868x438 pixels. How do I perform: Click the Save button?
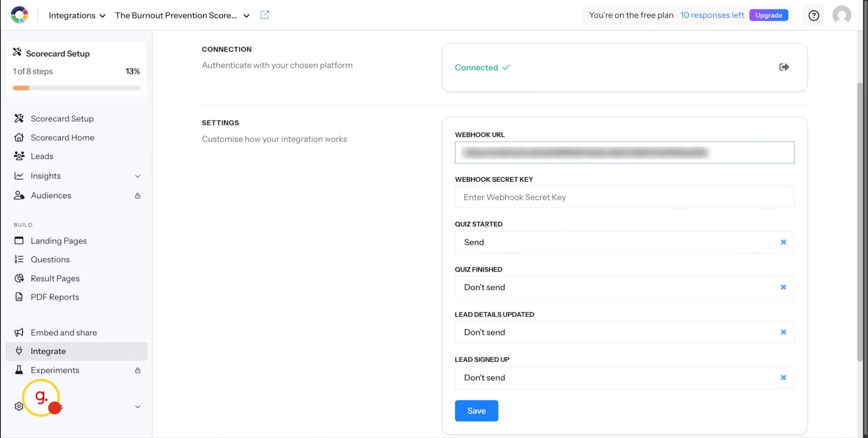476,411
